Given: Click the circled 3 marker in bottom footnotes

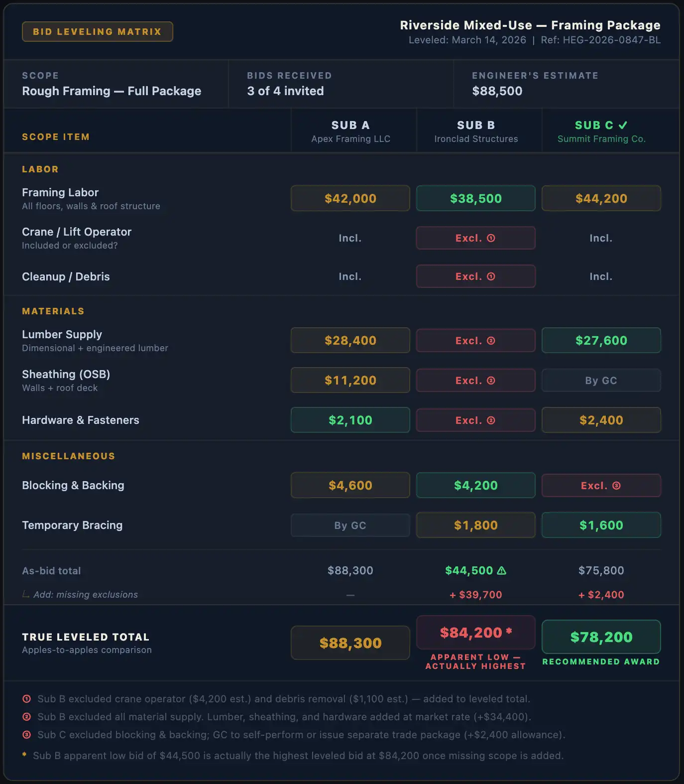Looking at the screenshot, I should point(27,735).
